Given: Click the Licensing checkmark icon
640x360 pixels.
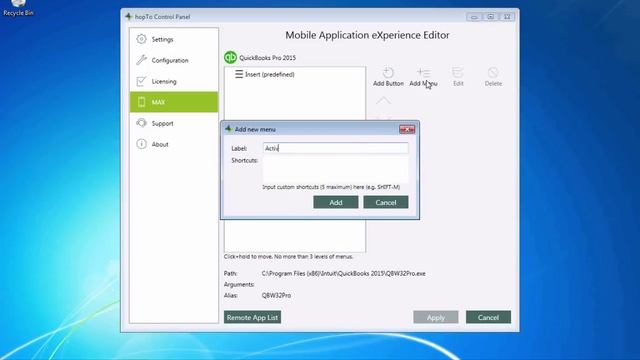Looking at the screenshot, I should pos(141,81).
